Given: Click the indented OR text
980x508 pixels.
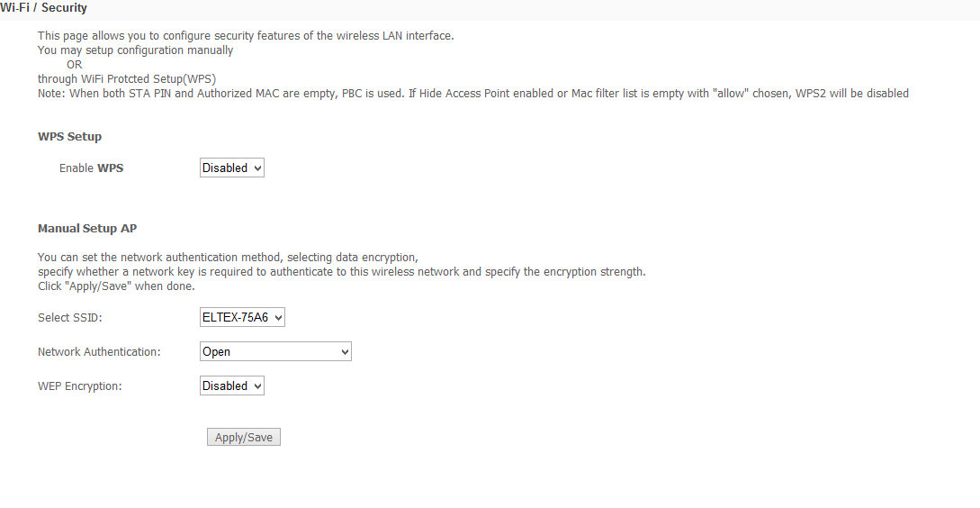Looking at the screenshot, I should pyautogui.click(x=75, y=65).
